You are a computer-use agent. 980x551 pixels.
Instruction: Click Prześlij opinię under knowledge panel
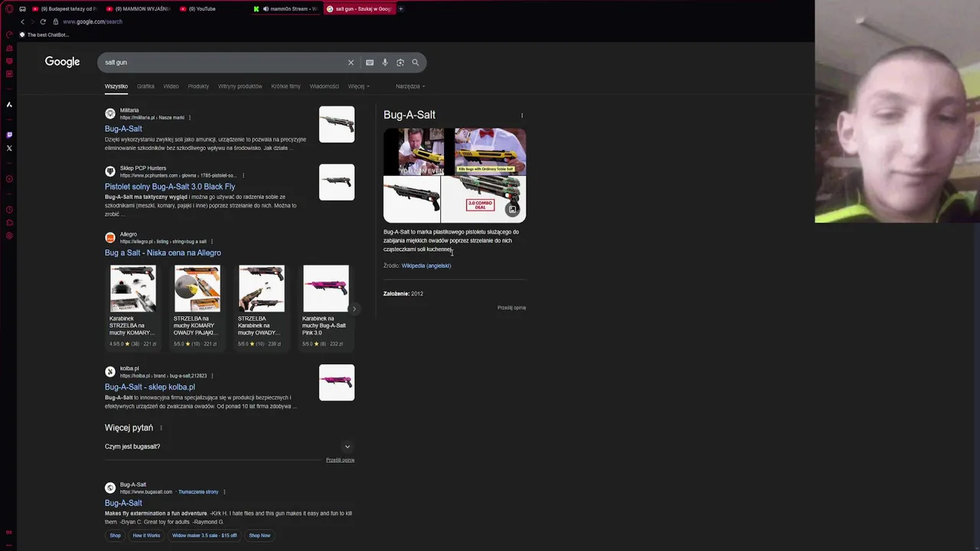[511, 308]
